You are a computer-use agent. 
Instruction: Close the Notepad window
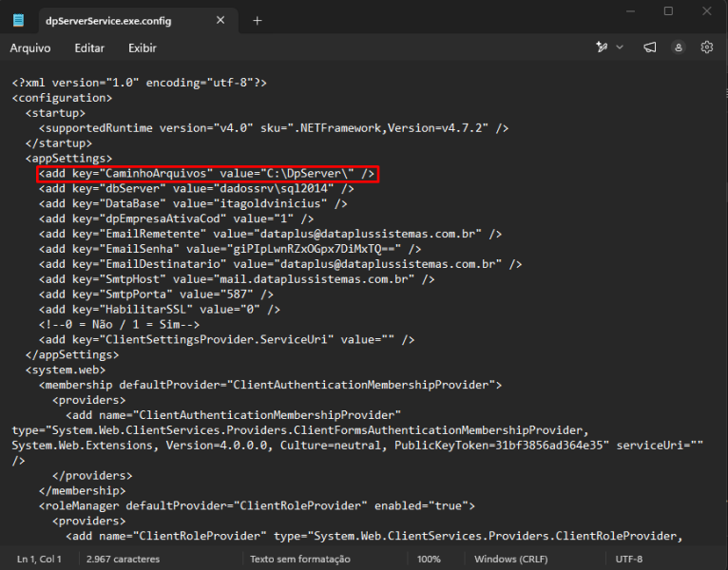[x=707, y=11]
